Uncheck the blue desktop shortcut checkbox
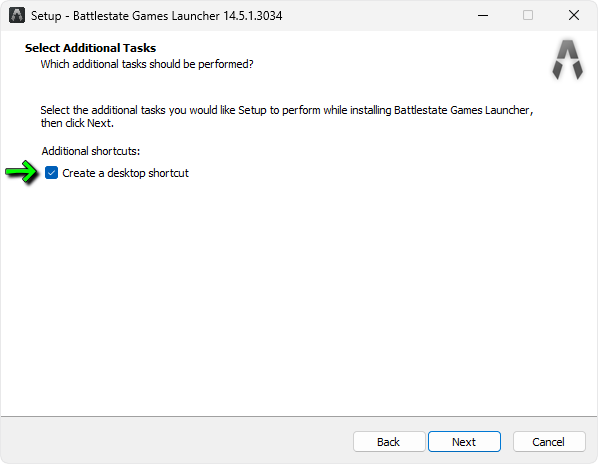598x464 pixels. tap(51, 173)
